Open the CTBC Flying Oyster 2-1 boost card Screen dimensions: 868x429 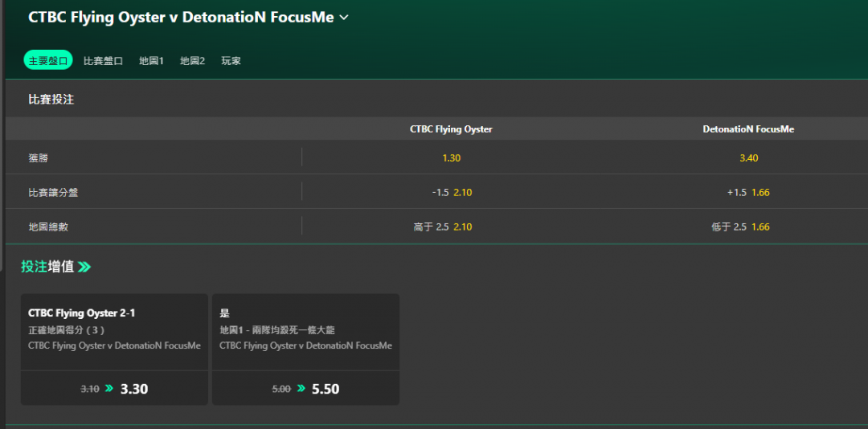tap(115, 332)
